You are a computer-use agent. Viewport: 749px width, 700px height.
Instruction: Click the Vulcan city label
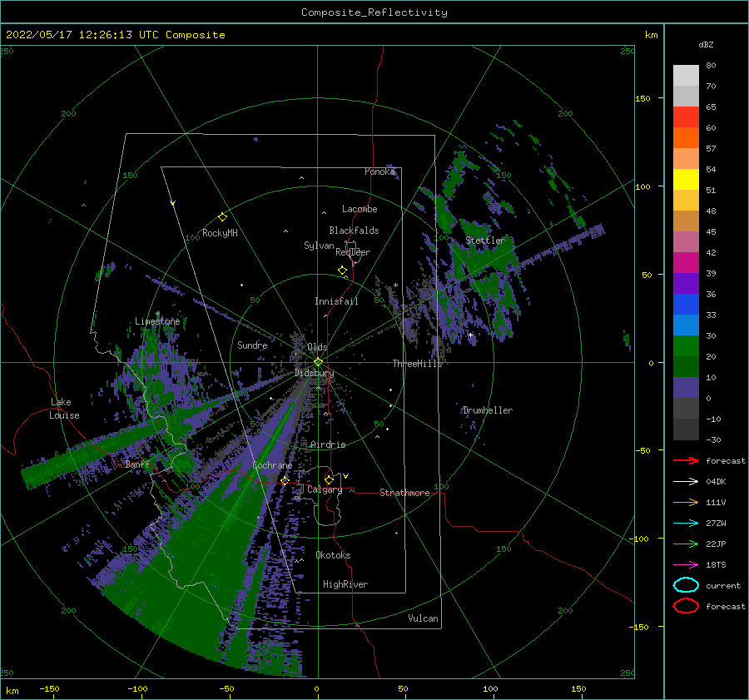pos(423,618)
